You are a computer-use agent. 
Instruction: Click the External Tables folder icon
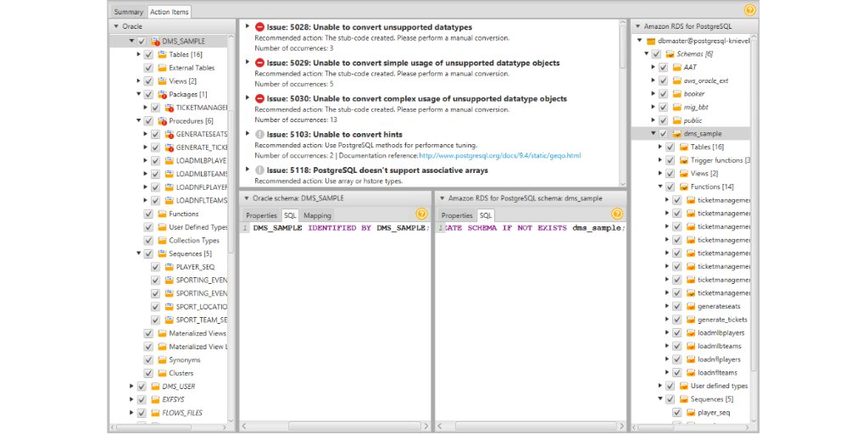coord(162,68)
